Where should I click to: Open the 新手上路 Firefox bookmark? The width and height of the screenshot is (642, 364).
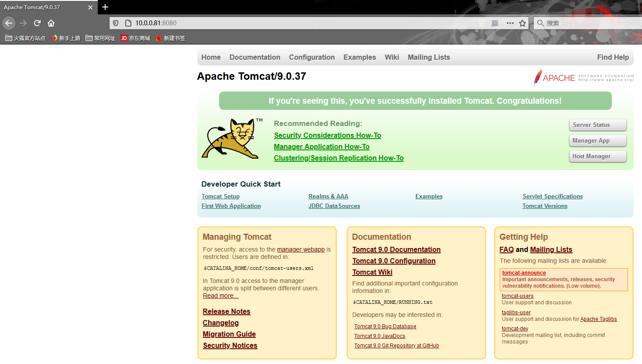pyautogui.click(x=66, y=38)
